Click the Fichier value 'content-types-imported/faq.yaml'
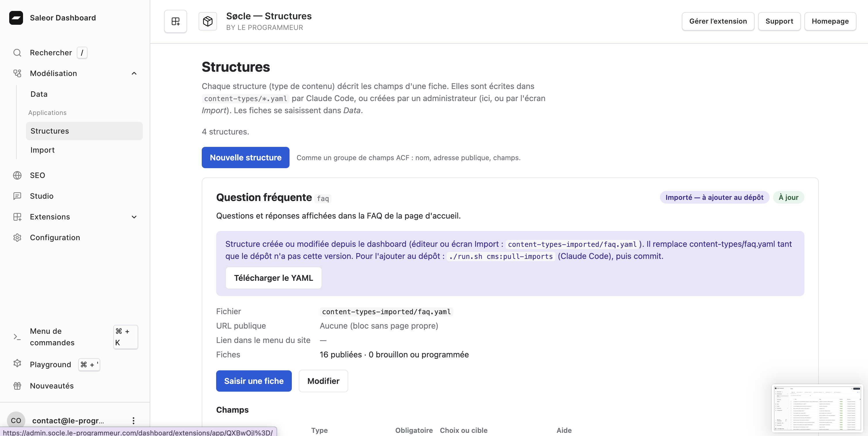Screen dimensions: 868x436 click(386, 312)
